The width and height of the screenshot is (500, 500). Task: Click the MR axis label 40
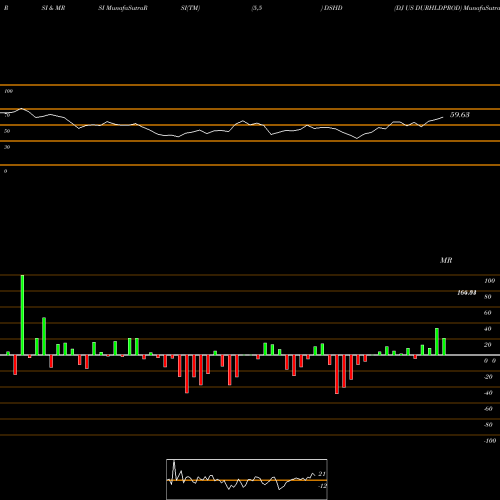pos(487,329)
